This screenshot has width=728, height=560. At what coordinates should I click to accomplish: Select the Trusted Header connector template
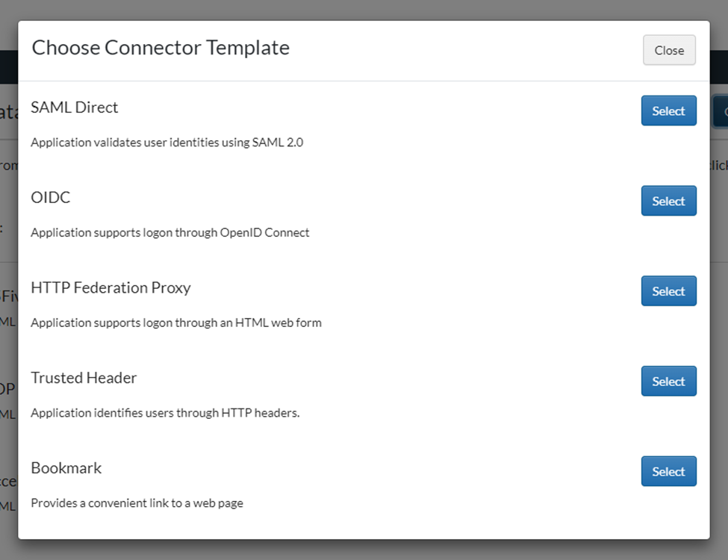coord(668,381)
